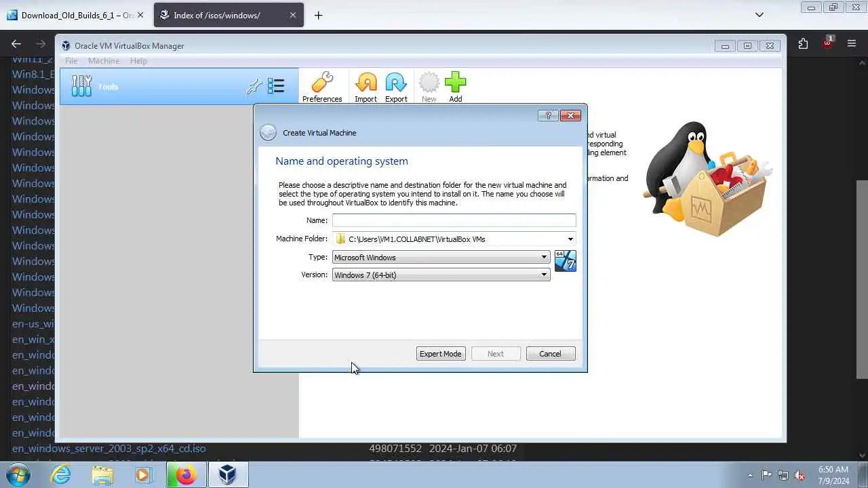The width and height of the screenshot is (868, 488).
Task: Open a new browser tab with plus
Action: [318, 15]
